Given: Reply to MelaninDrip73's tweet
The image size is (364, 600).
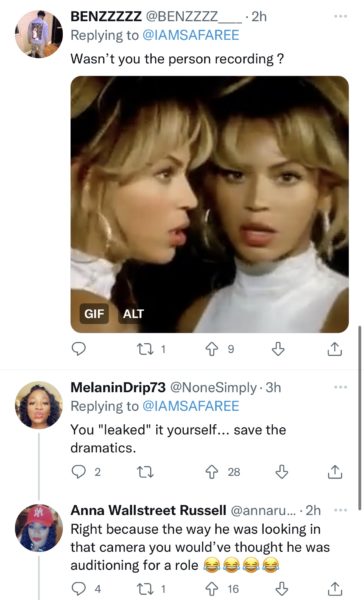Looking at the screenshot, I should tap(79, 472).
